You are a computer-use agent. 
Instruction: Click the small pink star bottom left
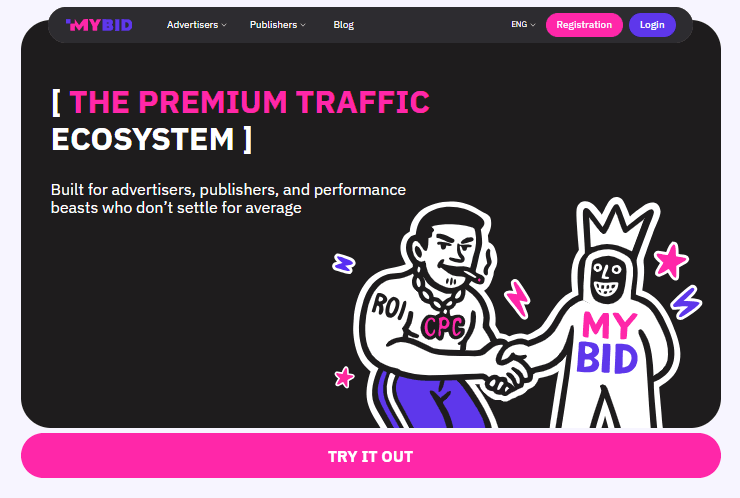(x=345, y=377)
